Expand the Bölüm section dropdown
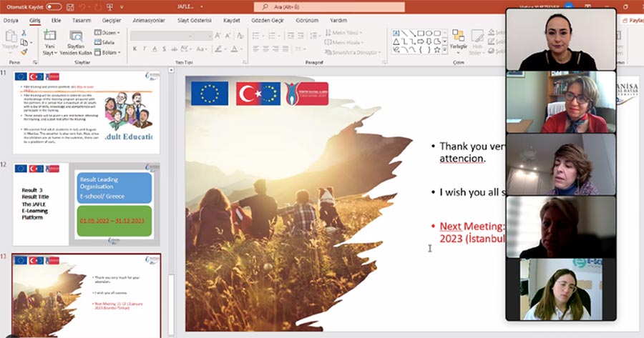The width and height of the screenshot is (644, 338). click(x=109, y=52)
